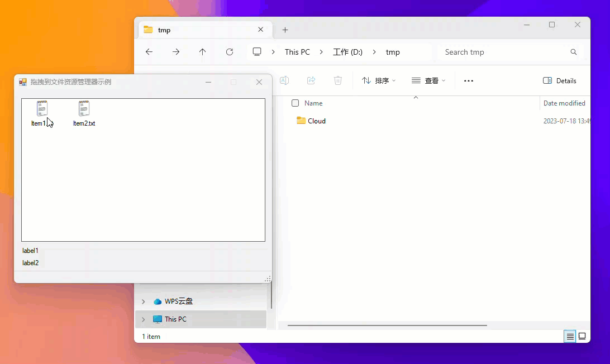
Task: Click the Back navigation arrow
Action: [x=149, y=52]
